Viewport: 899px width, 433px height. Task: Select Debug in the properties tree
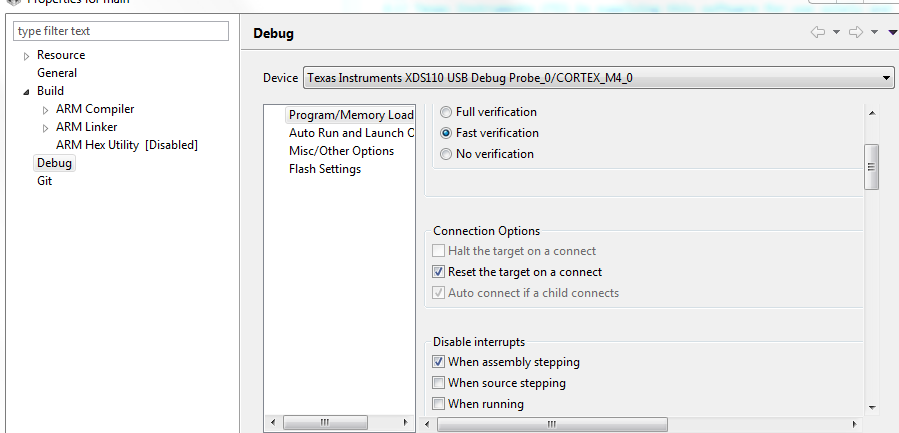point(54,163)
